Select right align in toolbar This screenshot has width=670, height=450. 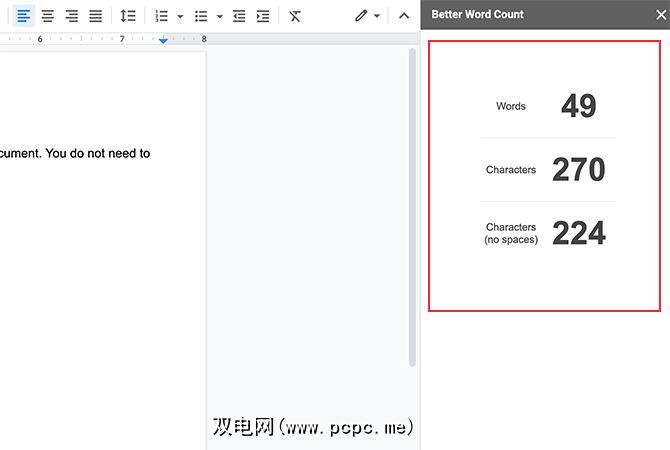point(71,16)
